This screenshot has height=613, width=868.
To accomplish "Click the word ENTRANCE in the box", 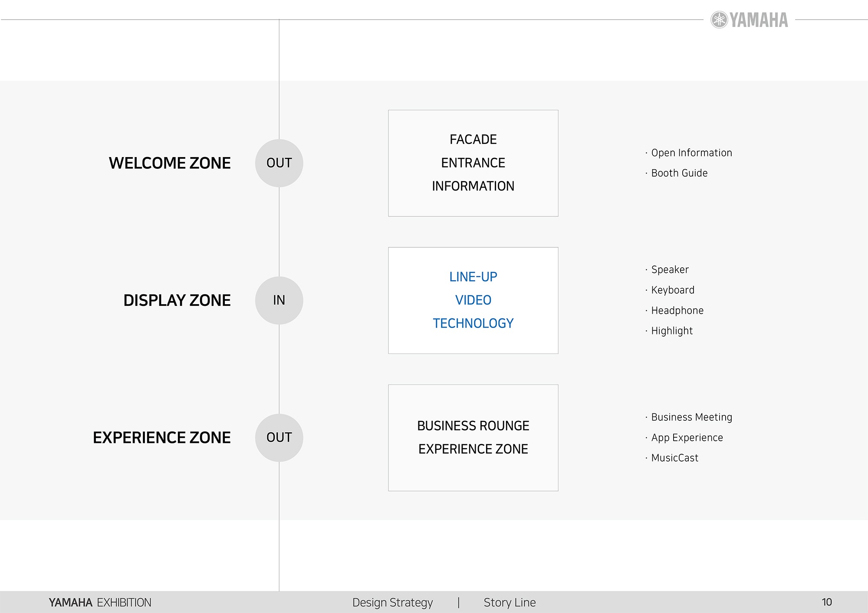I will tap(473, 163).
